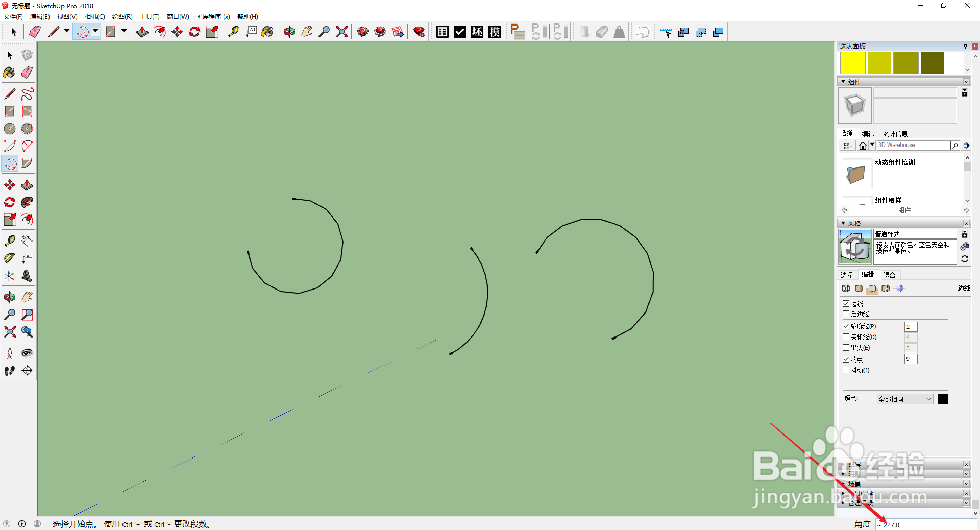This screenshot has height=530, width=980.
Task: Open the 颜色 全部相同 dropdown
Action: 905,399
